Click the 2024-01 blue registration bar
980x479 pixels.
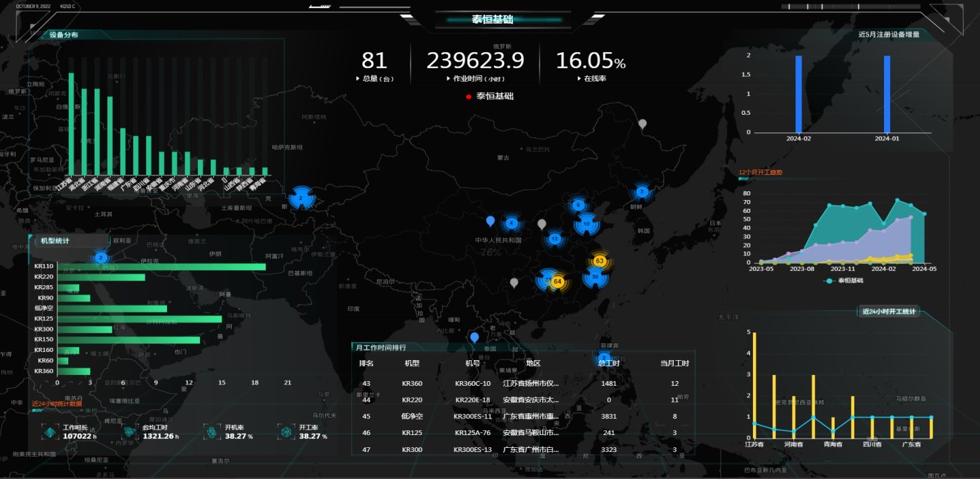[x=887, y=94]
